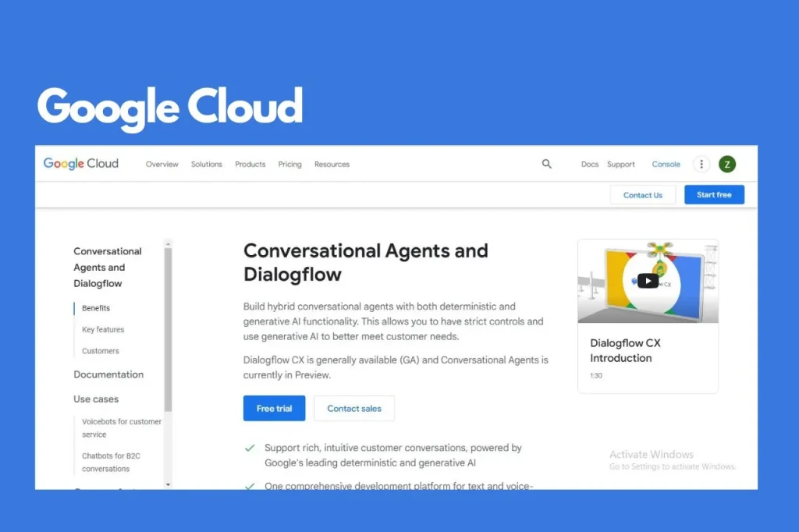Image resolution: width=799 pixels, height=532 pixels.
Task: Jump to Customers in sidebar
Action: pos(101,350)
